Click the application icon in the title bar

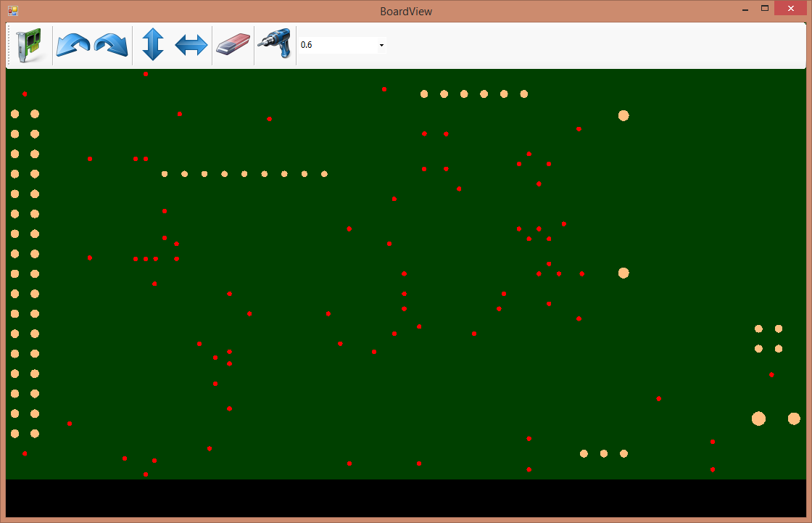click(12, 11)
